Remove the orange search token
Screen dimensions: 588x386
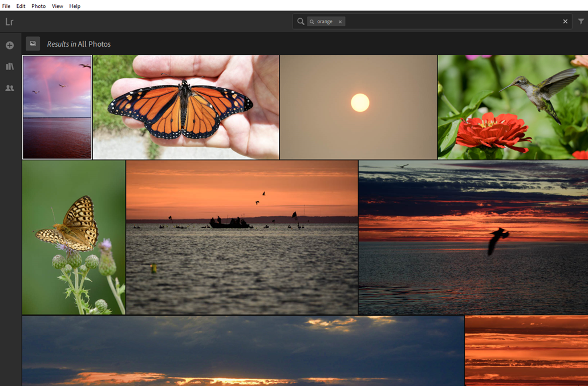click(x=340, y=22)
